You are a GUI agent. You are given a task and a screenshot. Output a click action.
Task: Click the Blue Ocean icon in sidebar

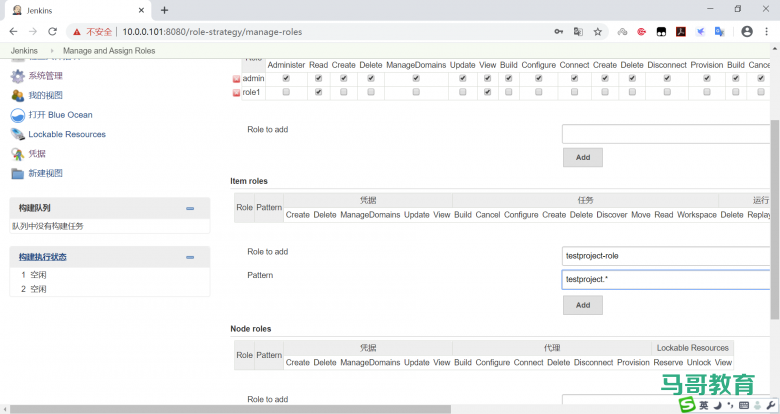coord(17,115)
